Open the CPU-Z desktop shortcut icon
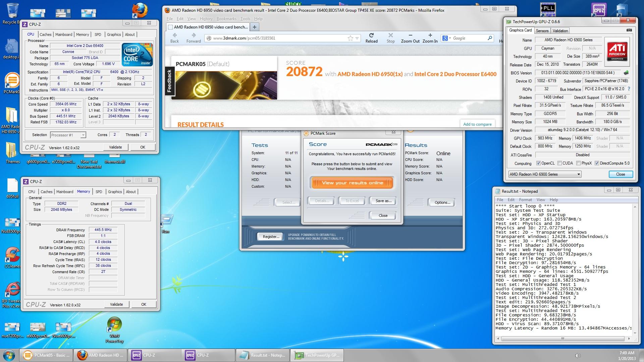Viewport: 644px width, 362px height. (x=599, y=10)
